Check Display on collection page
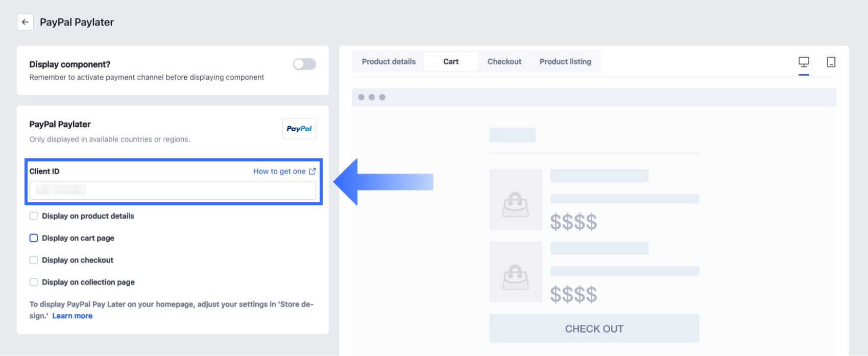Image resolution: width=868 pixels, height=356 pixels. [x=34, y=282]
